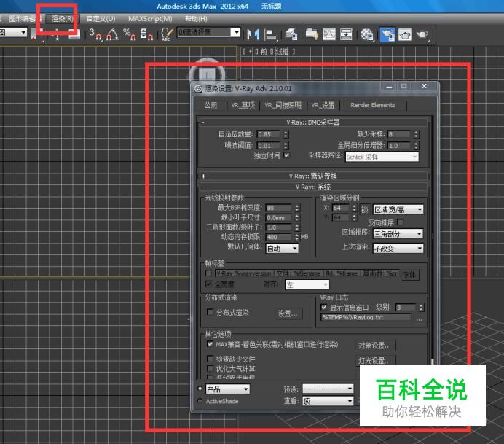This screenshot has width=504, height=444.
Task: Select the ActiveShade radio button
Action: point(200,400)
